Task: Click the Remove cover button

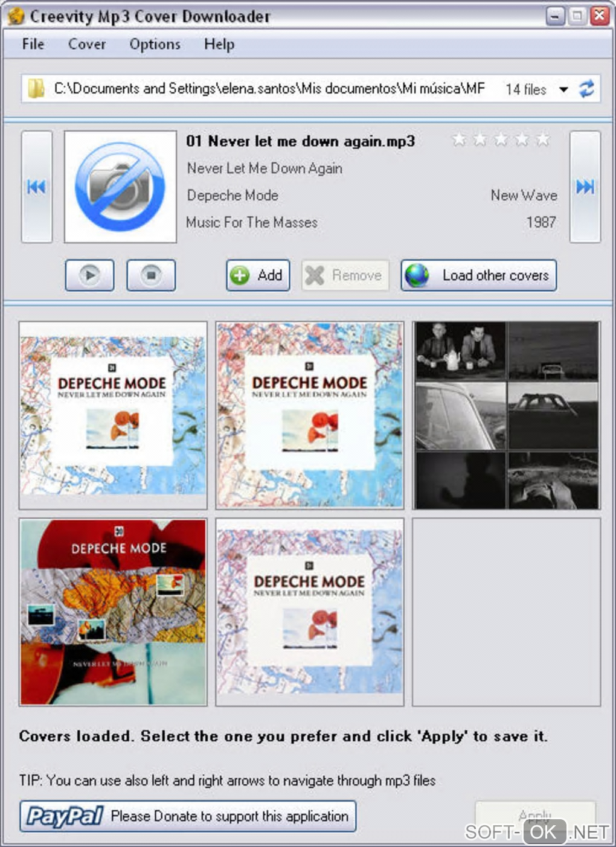Action: tap(345, 275)
